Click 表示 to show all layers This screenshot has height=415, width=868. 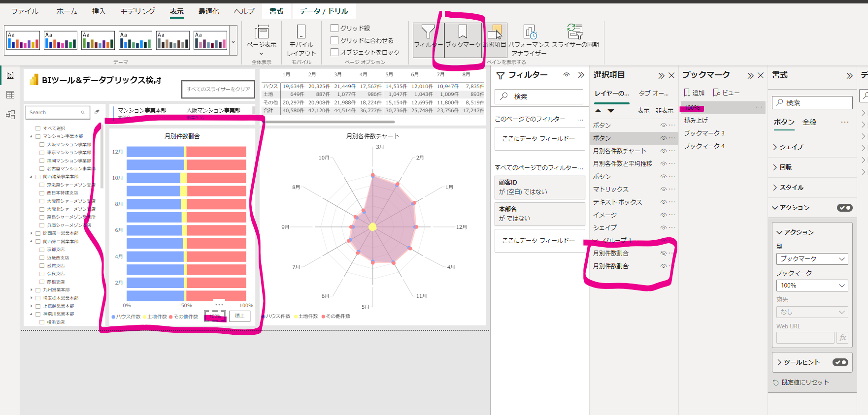pyautogui.click(x=643, y=111)
